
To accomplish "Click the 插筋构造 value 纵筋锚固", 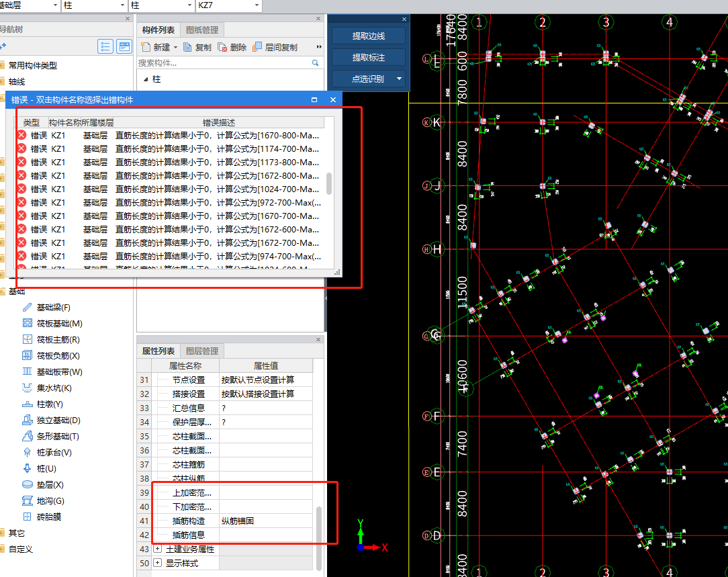I will click(265, 521).
